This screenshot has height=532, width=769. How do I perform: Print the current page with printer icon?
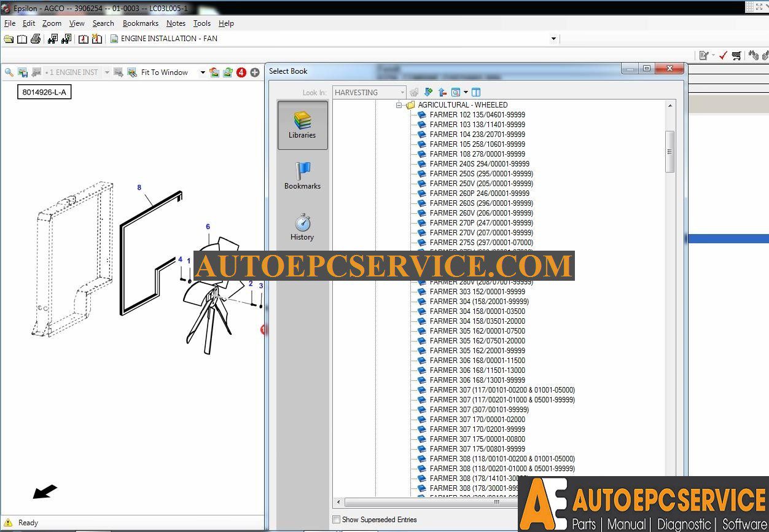[36, 39]
